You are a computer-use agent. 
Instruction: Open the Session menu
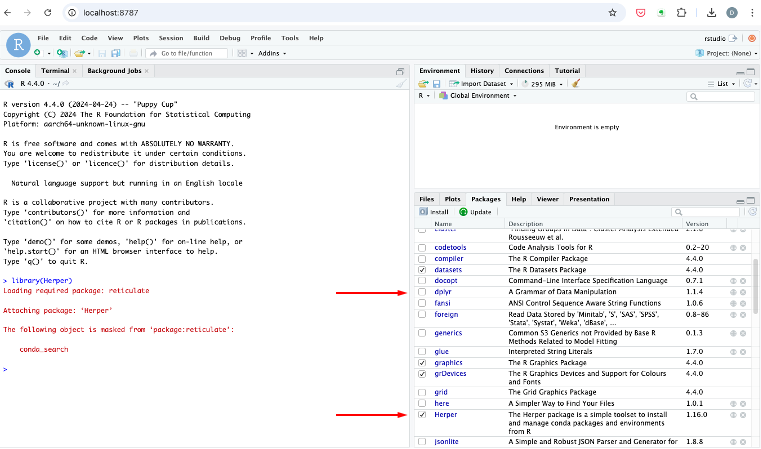coord(171,38)
